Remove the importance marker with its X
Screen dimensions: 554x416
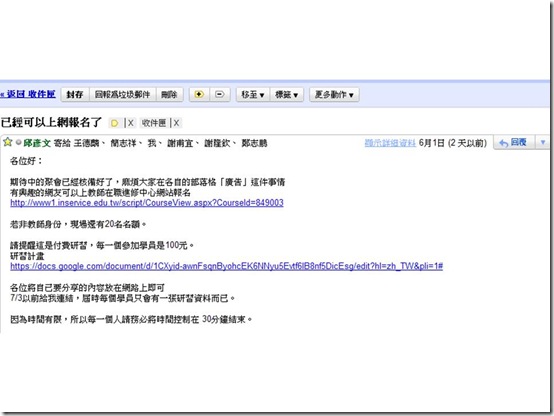[x=130, y=123]
